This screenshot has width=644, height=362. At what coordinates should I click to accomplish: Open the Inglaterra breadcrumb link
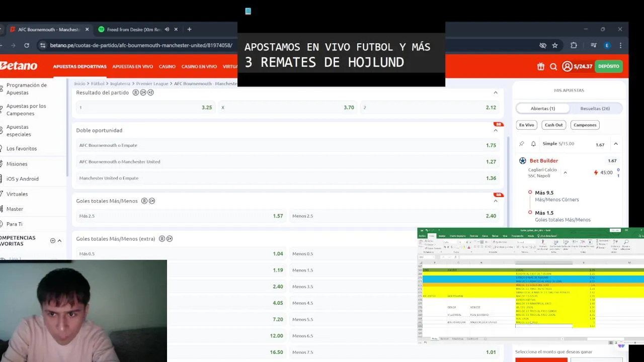(120, 83)
